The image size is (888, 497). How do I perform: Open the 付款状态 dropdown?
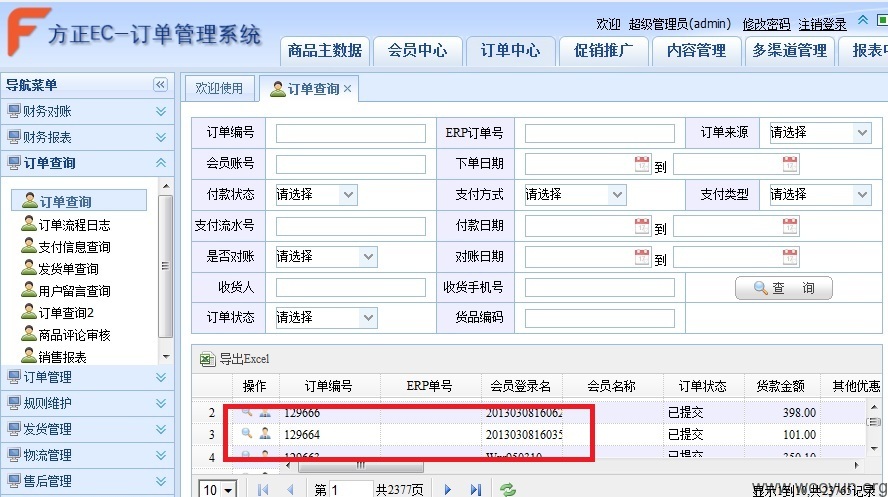(x=348, y=195)
